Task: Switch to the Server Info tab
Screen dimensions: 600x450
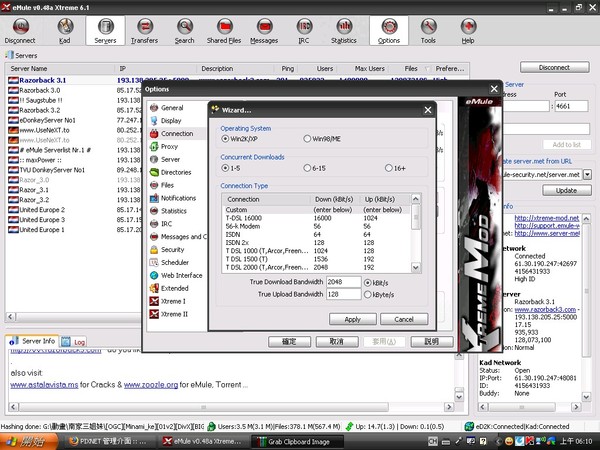Action: pos(33,341)
